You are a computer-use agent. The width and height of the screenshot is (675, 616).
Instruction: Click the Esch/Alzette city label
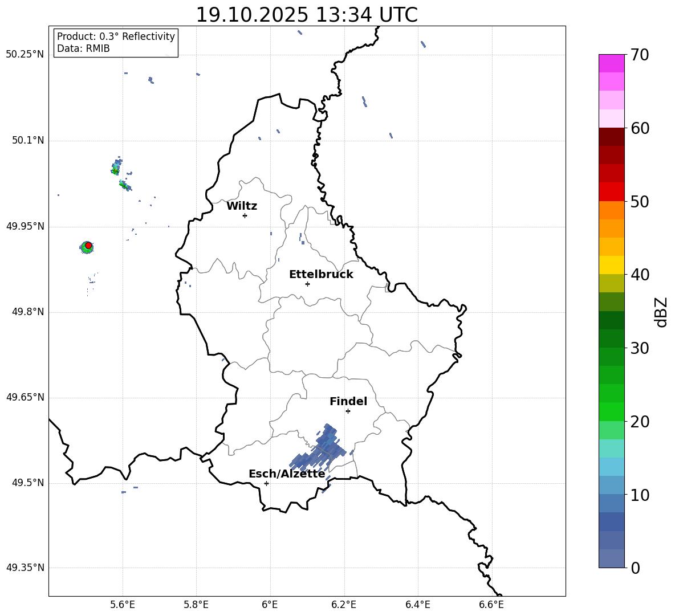point(287,474)
